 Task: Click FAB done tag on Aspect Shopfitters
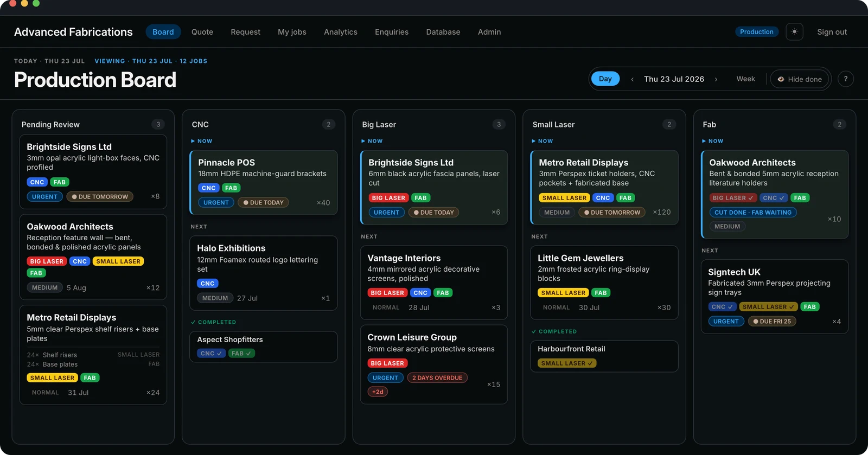[x=241, y=354]
